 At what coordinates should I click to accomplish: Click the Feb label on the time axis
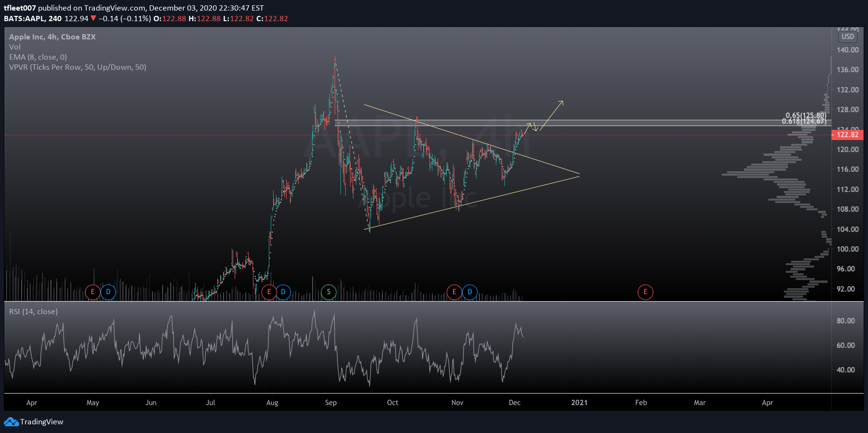tap(641, 403)
